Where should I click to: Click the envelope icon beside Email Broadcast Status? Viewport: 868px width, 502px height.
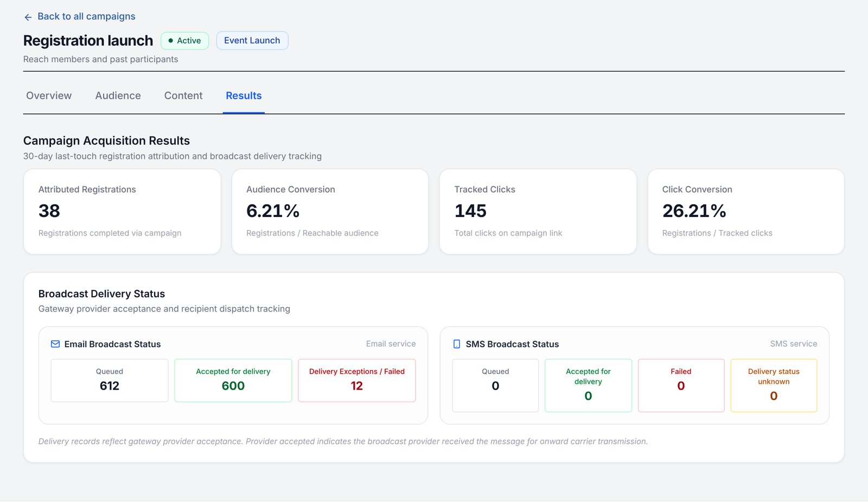55,344
